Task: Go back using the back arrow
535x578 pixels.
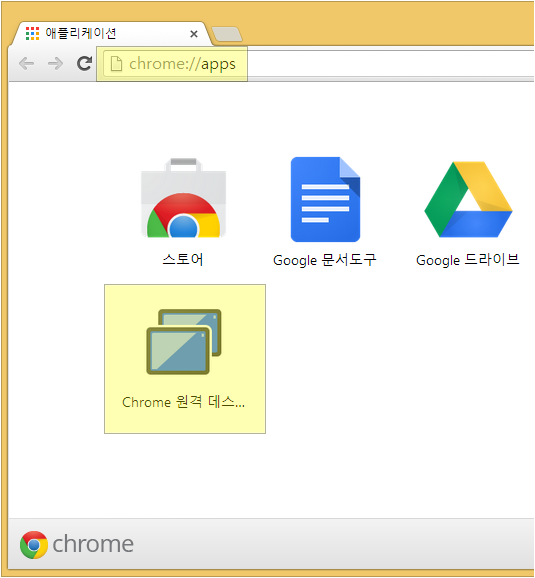Action: click(27, 63)
